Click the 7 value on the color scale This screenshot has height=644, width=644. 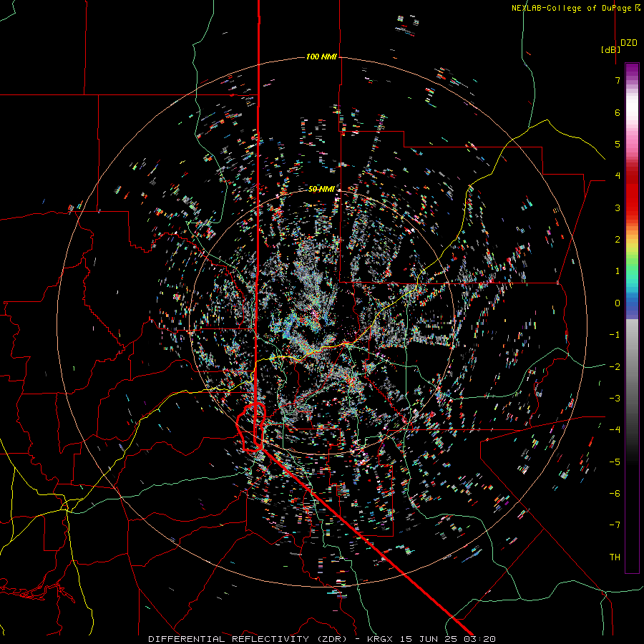coord(618,80)
